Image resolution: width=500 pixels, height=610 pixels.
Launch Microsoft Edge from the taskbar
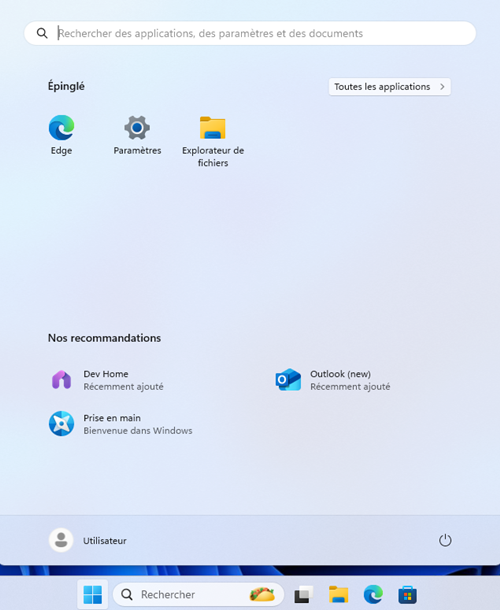click(x=373, y=594)
